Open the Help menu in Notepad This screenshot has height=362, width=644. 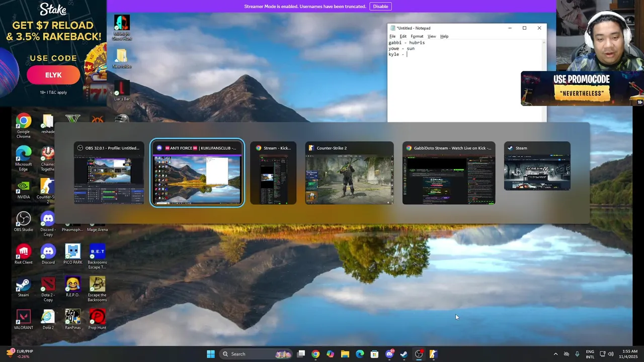coord(444,36)
